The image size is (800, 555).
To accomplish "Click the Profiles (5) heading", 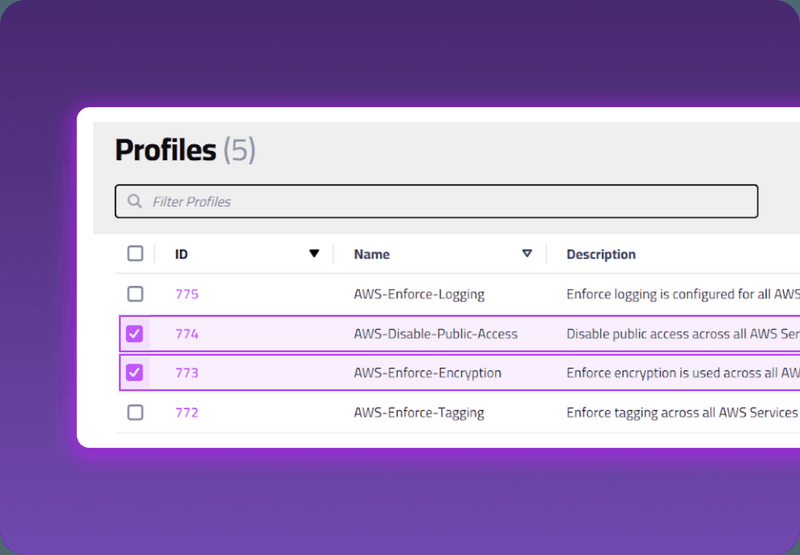I will 185,150.
